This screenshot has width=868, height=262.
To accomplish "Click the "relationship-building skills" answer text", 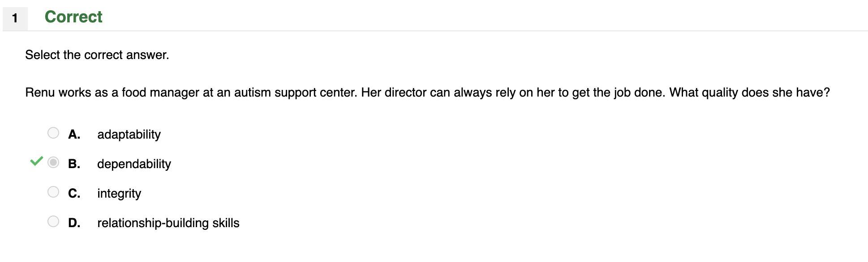I will [x=168, y=223].
